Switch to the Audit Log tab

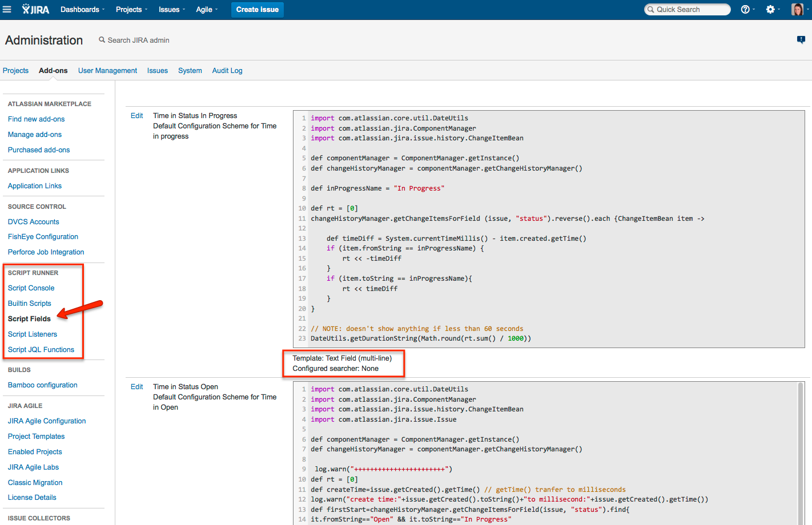point(227,70)
